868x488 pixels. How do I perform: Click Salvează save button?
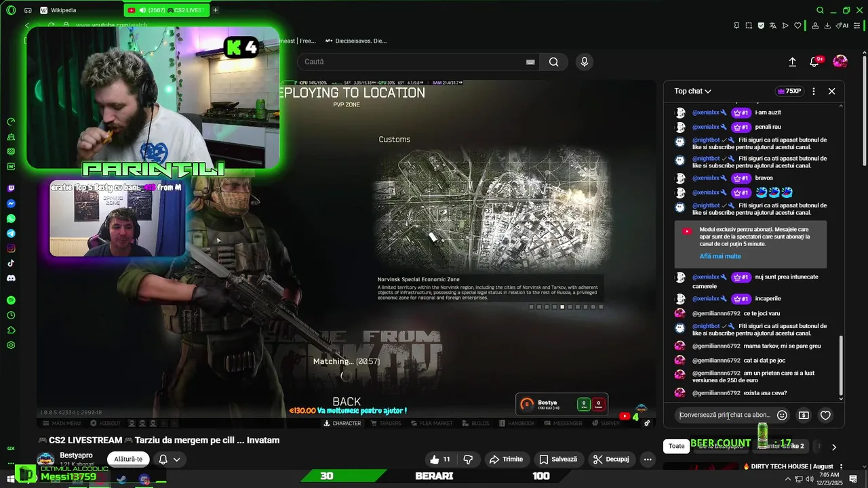[x=558, y=459]
